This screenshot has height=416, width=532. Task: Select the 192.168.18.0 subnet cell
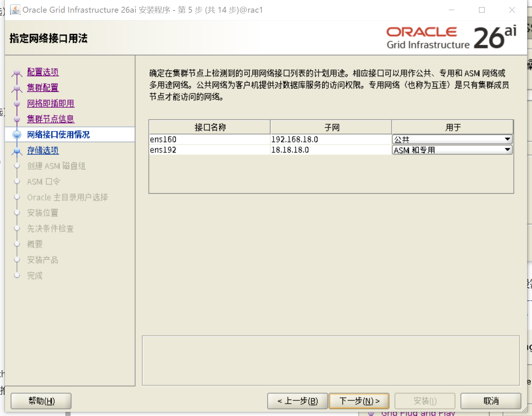point(331,140)
